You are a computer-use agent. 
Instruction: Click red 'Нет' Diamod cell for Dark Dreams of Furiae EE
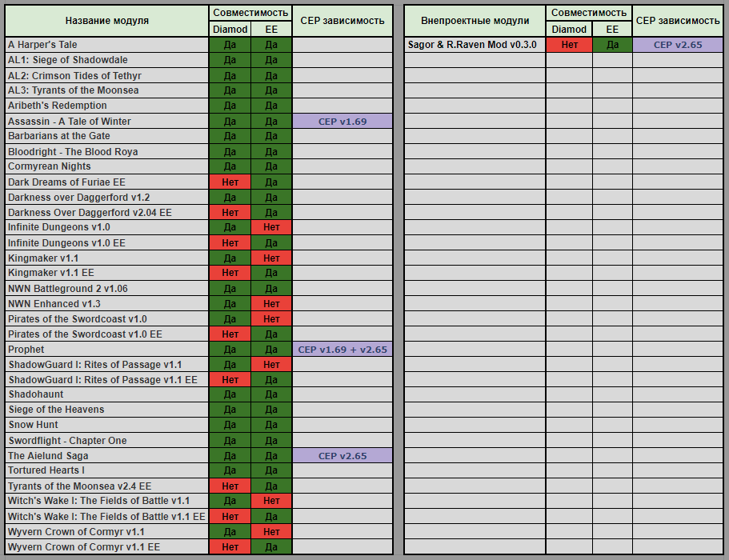[230, 182]
